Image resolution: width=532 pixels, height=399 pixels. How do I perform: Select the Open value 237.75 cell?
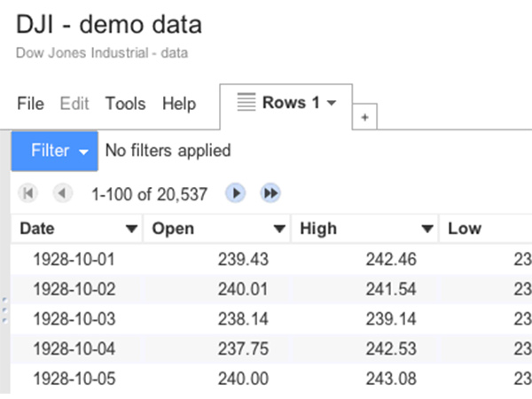[x=243, y=348]
